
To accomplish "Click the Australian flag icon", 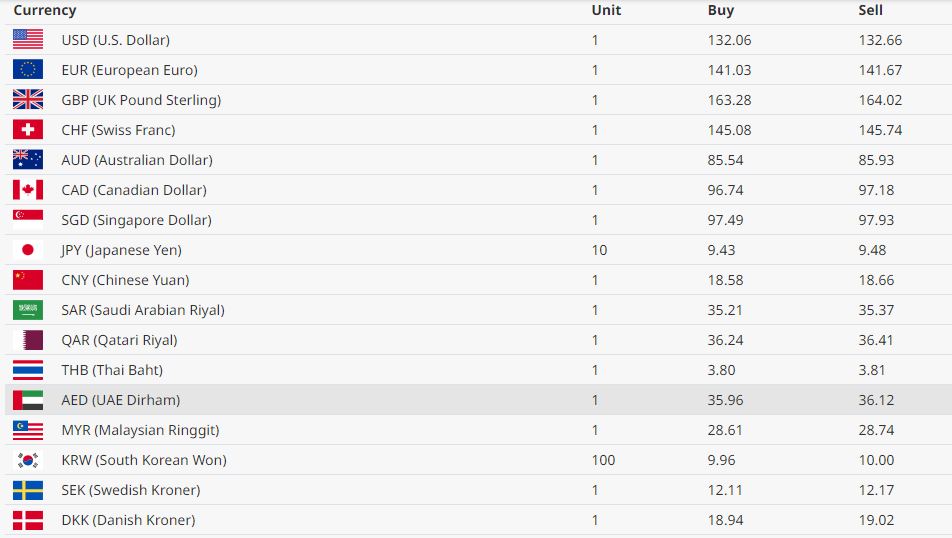I will [x=28, y=160].
